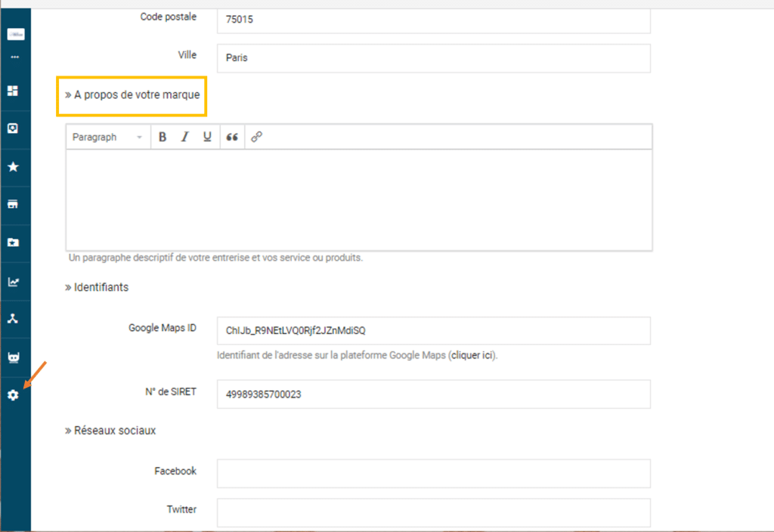
Task: Click the robot face sidebar icon
Action: pos(13,357)
